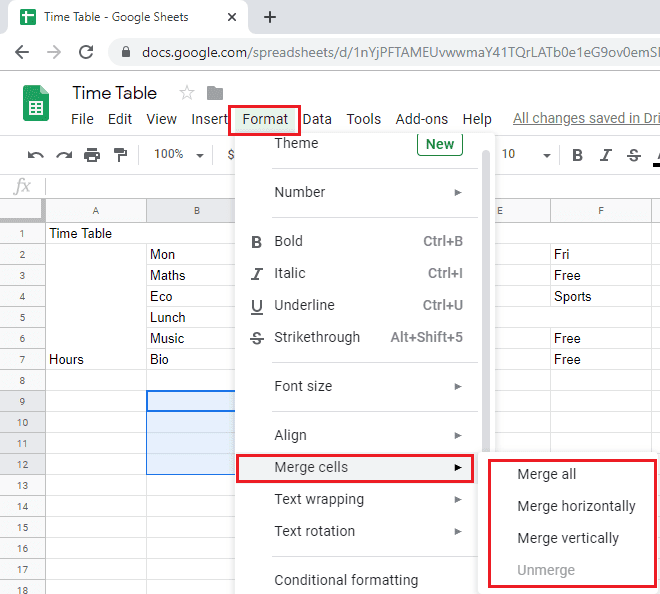The image size is (660, 594).
Task: Expand the Text wrapping submenu
Action: point(368,499)
